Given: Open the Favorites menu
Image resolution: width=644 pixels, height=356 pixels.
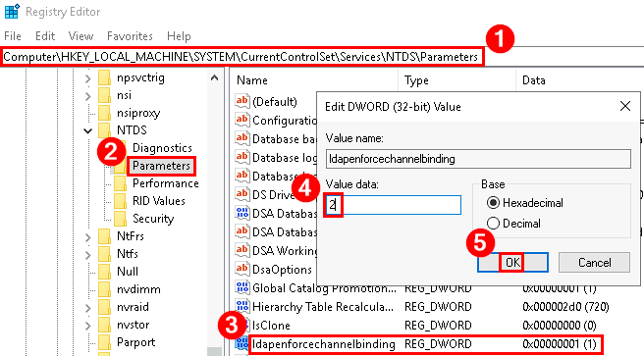Looking at the screenshot, I should click(x=130, y=36).
